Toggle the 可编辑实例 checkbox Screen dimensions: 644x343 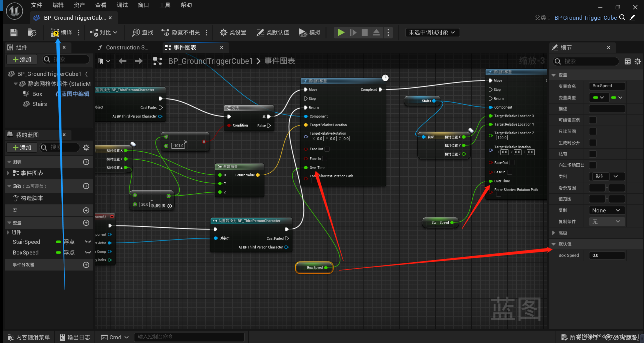pos(593,120)
